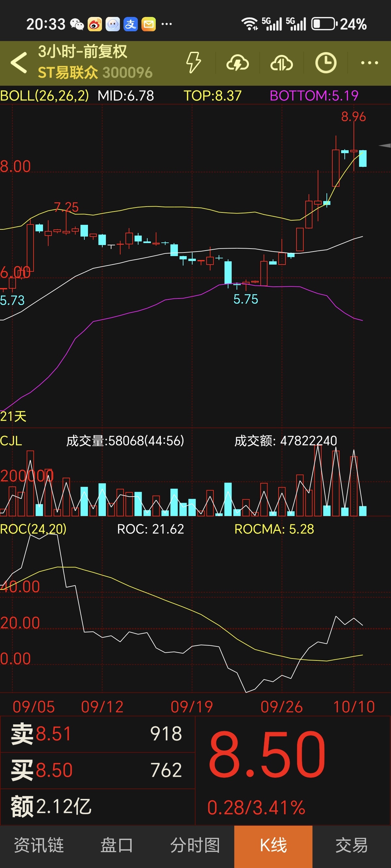The width and height of the screenshot is (391, 868).
Task: Tap the gray price marker arrow at right edge
Action: pos(384,146)
